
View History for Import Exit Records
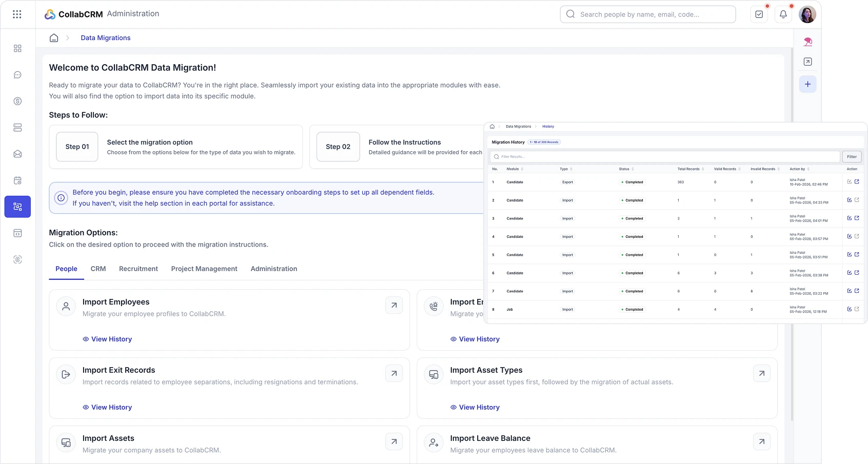107,407
